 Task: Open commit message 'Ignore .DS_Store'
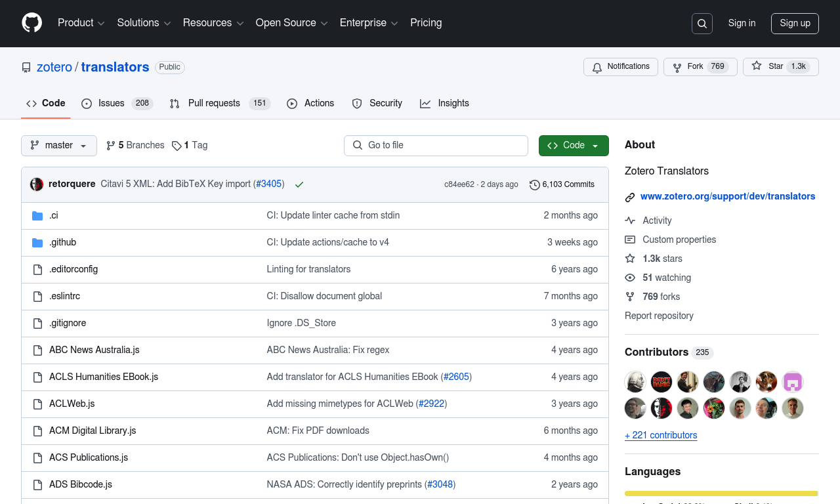pyautogui.click(x=301, y=323)
